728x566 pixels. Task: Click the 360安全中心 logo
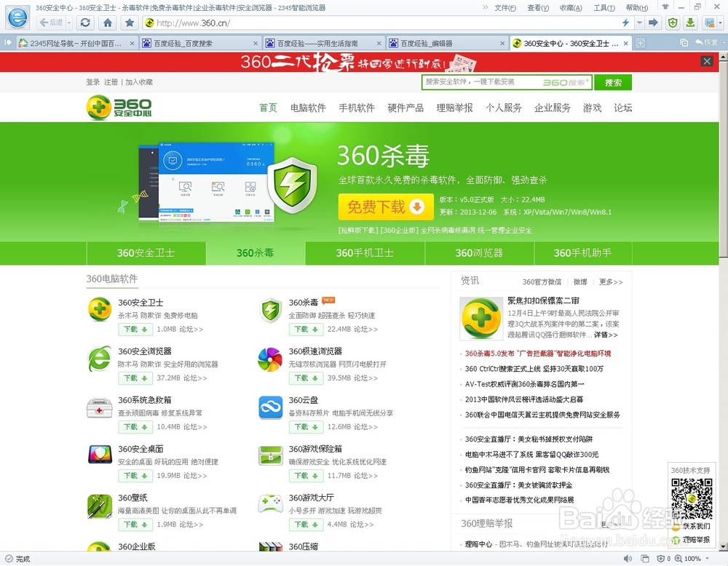pyautogui.click(x=119, y=107)
